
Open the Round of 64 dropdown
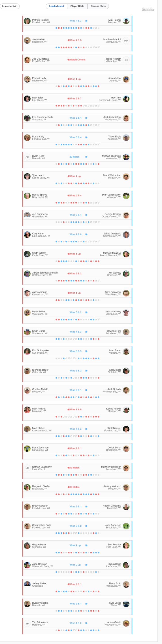[10, 6]
